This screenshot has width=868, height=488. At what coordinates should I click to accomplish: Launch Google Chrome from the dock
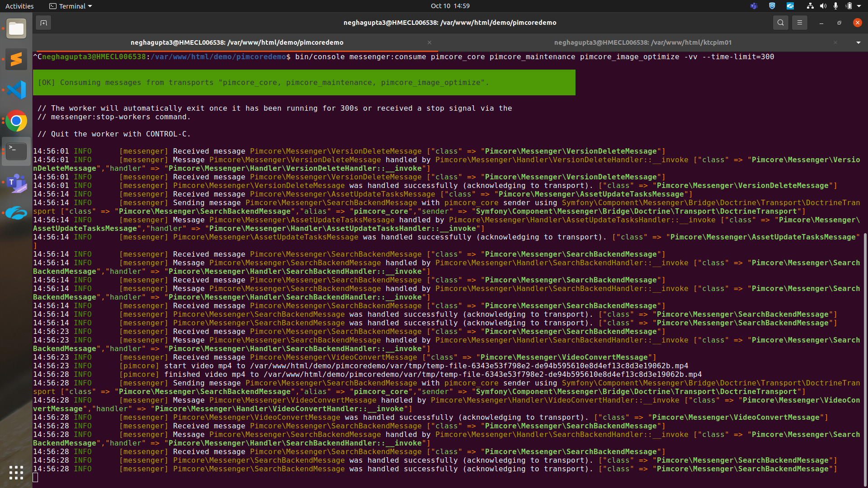(16, 121)
